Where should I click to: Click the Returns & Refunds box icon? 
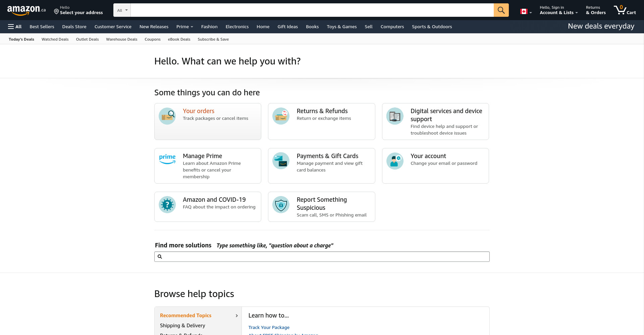[281, 116]
